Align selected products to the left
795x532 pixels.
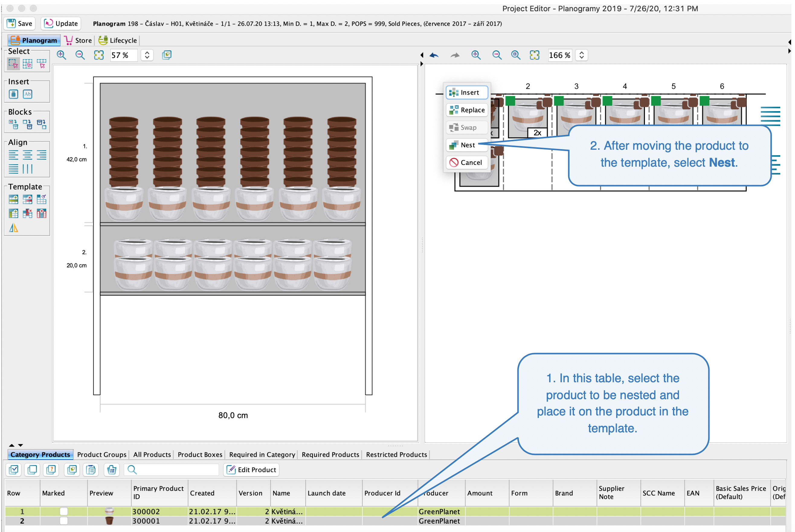14,155
